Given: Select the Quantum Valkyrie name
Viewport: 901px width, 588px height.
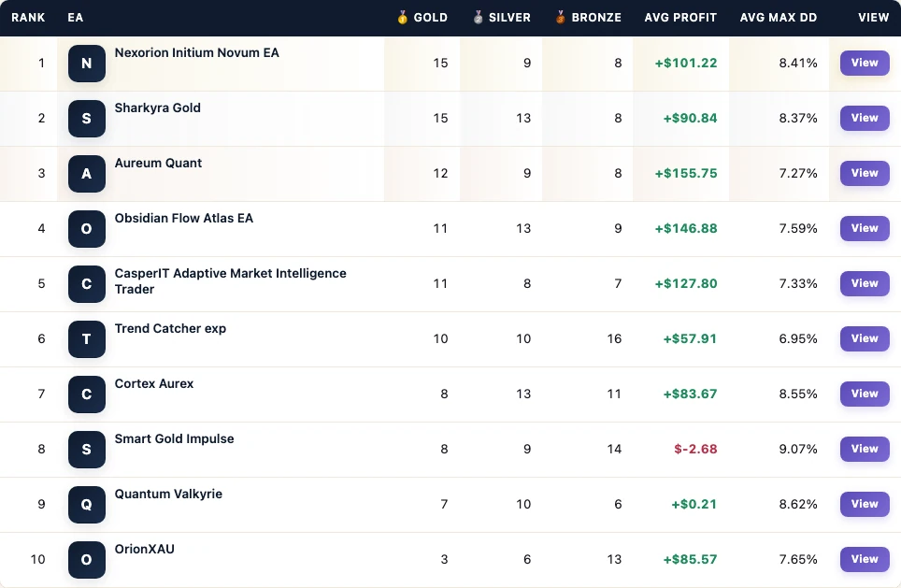Looking at the screenshot, I should click(168, 495).
